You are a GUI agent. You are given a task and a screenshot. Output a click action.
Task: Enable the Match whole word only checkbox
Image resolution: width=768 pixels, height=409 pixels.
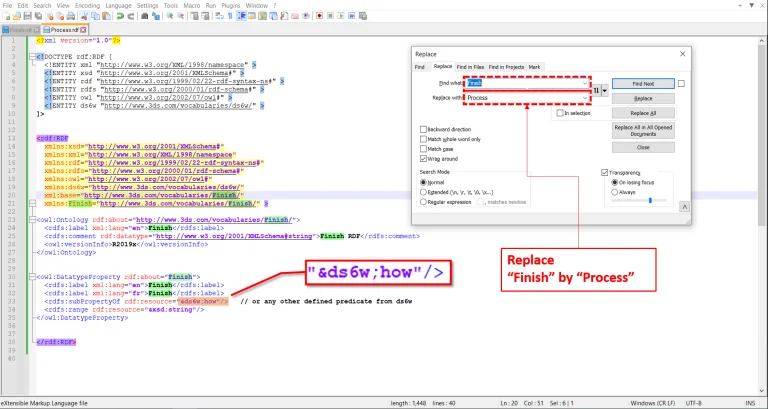coord(424,139)
